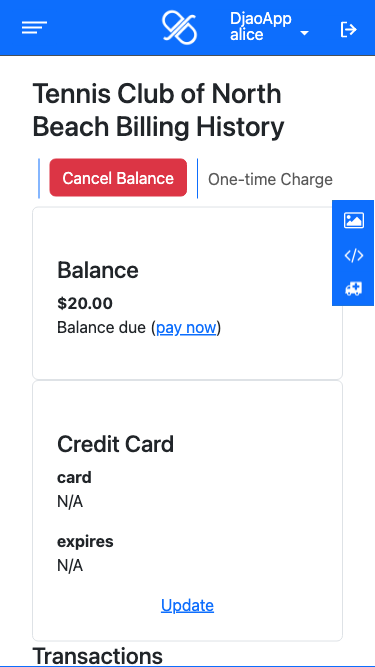The height and width of the screenshot is (667, 375).
Task: Sign out using the logout icon
Action: point(349,29)
